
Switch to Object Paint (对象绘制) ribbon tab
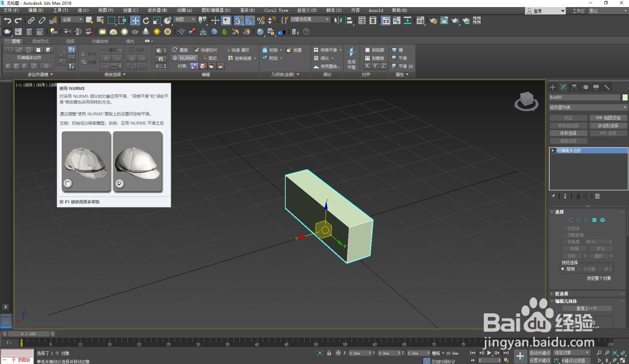100,41
